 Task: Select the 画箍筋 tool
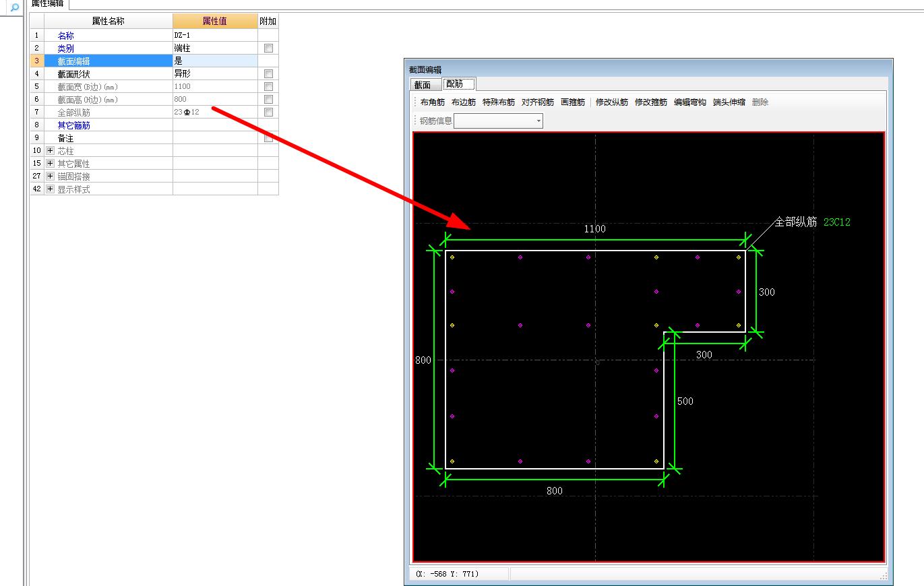(574, 102)
